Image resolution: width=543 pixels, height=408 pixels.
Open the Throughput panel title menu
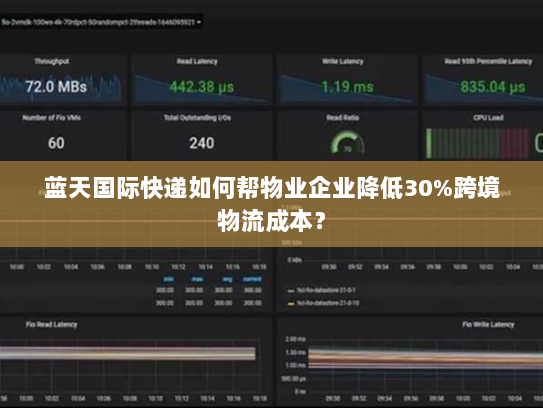pyautogui.click(x=52, y=62)
